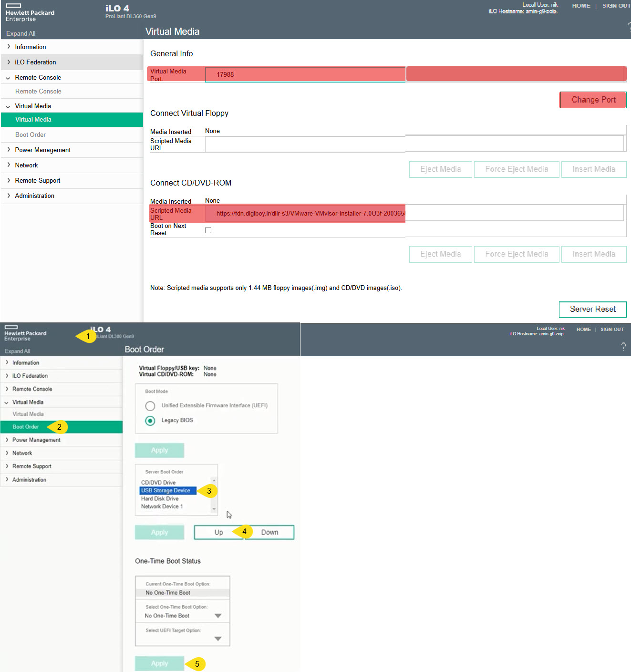Click Force Eject Media button under Virtual Floppy

517,169
